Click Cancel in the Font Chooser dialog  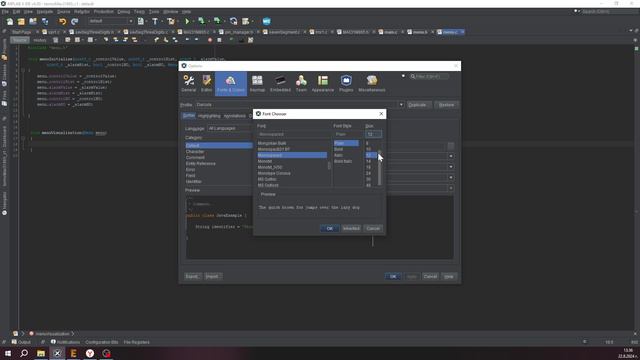373,229
